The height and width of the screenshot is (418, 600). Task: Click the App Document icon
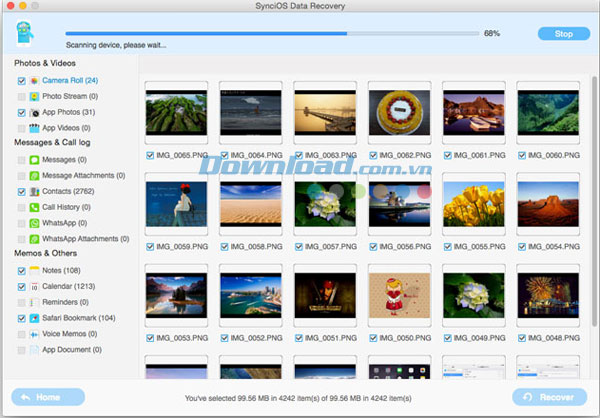click(34, 350)
